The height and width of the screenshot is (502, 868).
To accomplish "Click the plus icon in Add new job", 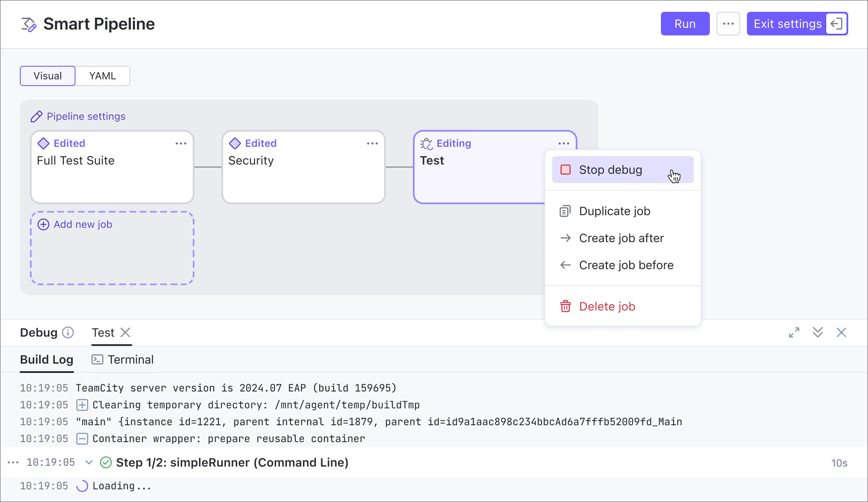I will click(43, 224).
